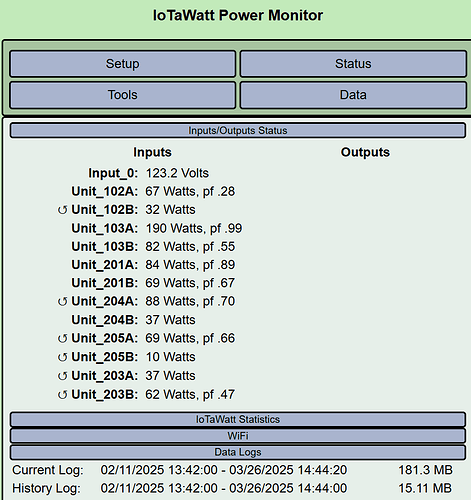Click the reversed icon beside Unit_204A
This screenshot has height=500, width=471.
point(62,302)
